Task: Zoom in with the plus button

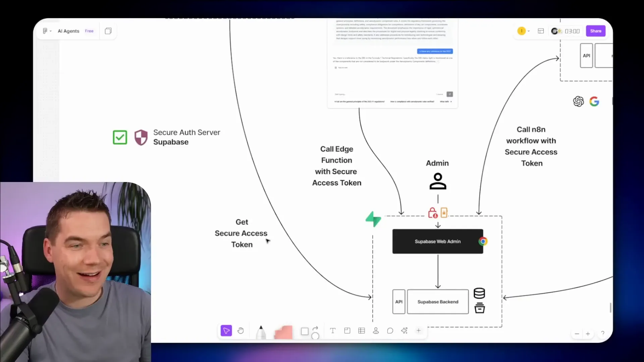Action: (588, 334)
